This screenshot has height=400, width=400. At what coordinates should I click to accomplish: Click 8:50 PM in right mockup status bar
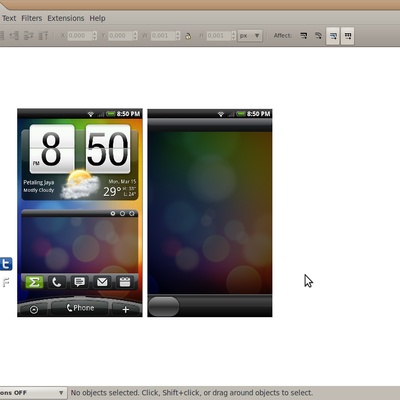[258, 114]
